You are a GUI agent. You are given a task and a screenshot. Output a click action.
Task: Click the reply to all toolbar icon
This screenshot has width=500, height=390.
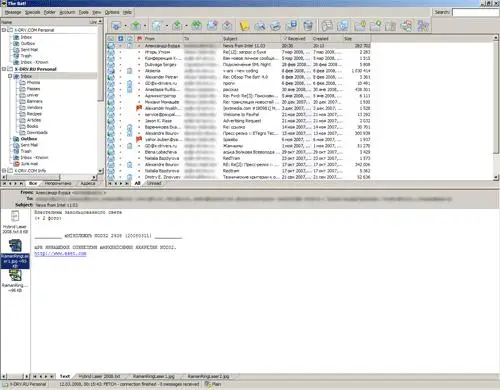point(196,25)
